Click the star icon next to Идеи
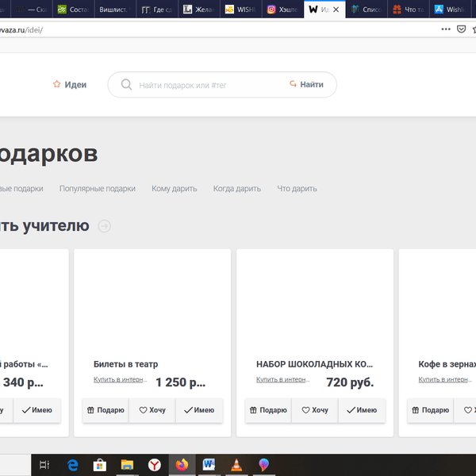 coord(56,84)
